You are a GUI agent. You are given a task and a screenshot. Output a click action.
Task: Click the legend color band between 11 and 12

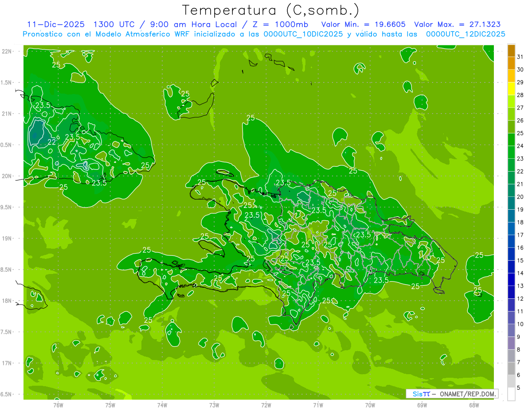[x=511, y=305]
